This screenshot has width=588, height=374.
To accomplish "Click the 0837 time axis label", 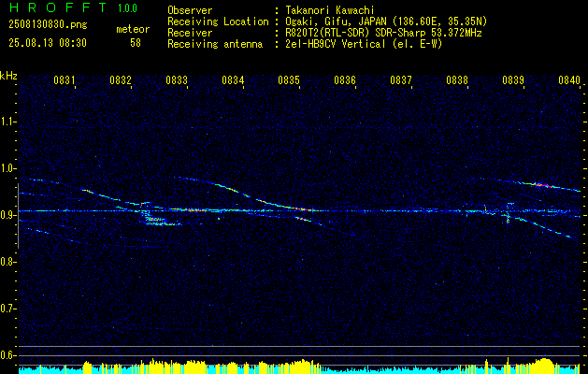I will [401, 79].
